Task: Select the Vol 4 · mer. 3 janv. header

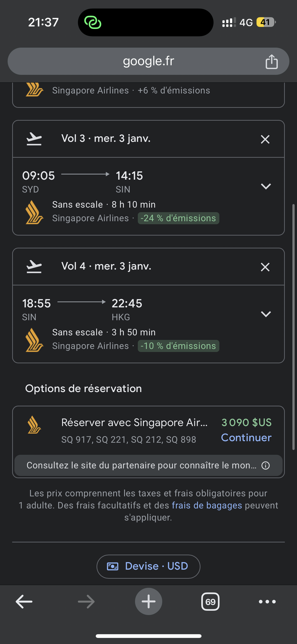Action: [x=106, y=266]
